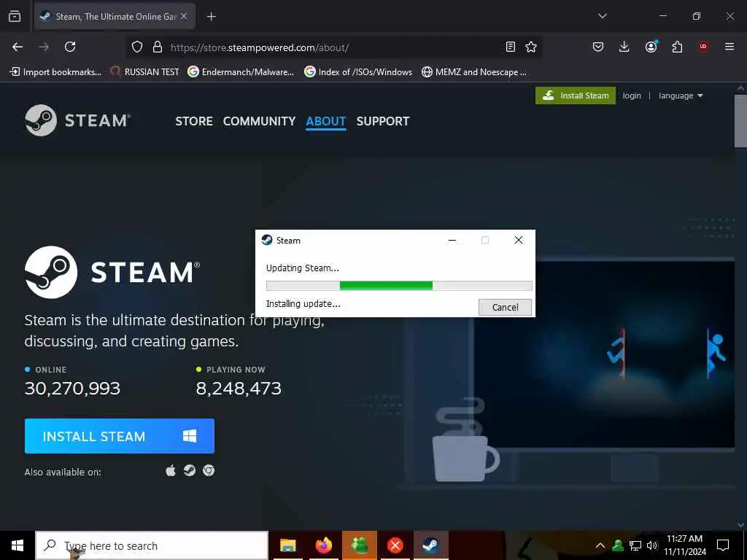Click the uBlock Origin extension icon

[x=703, y=47]
